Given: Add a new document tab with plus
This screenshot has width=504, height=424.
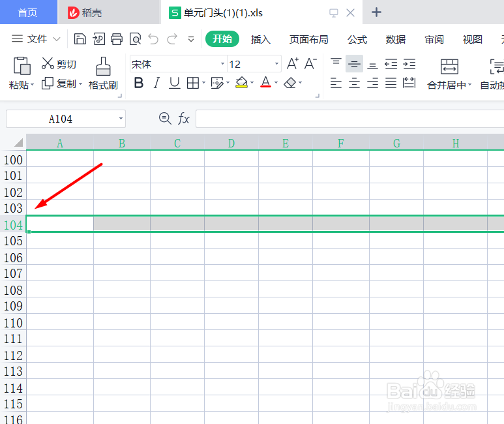Looking at the screenshot, I should click(376, 12).
